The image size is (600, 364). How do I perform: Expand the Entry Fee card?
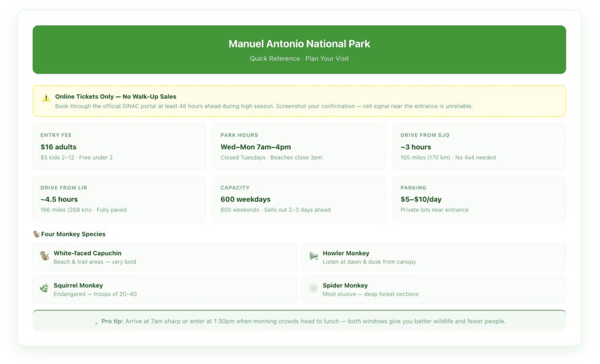119,146
